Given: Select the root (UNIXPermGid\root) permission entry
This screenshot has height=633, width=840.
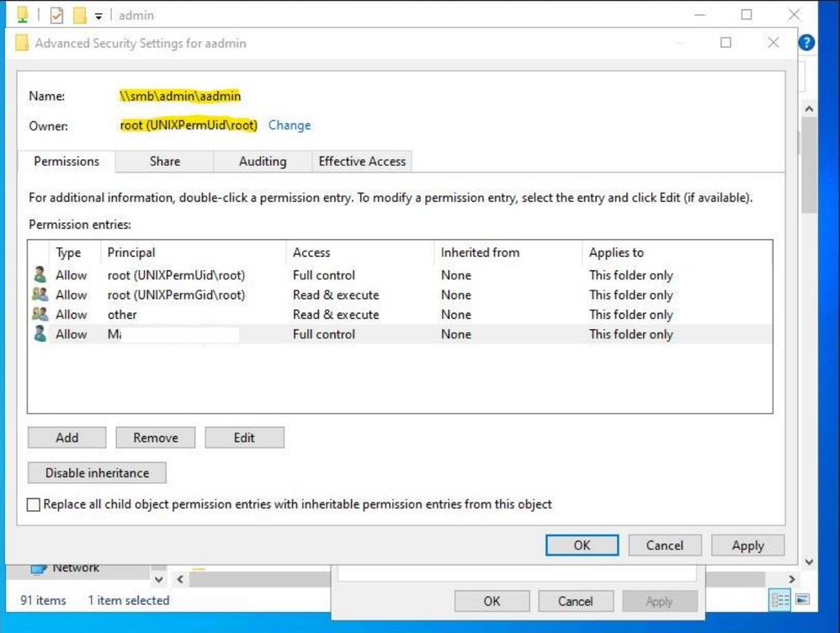Looking at the screenshot, I should click(x=400, y=295).
